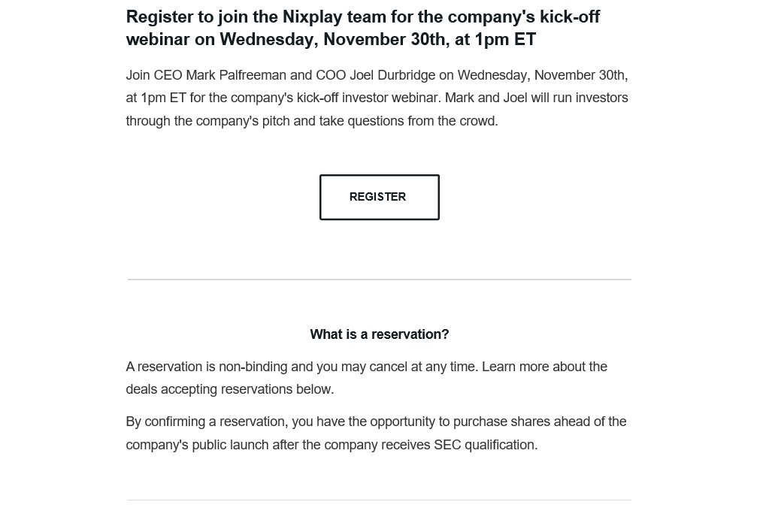Screen dimensions: 760x532
Task: Click the "What is a reservation?" heading
Action: pyautogui.click(x=379, y=334)
